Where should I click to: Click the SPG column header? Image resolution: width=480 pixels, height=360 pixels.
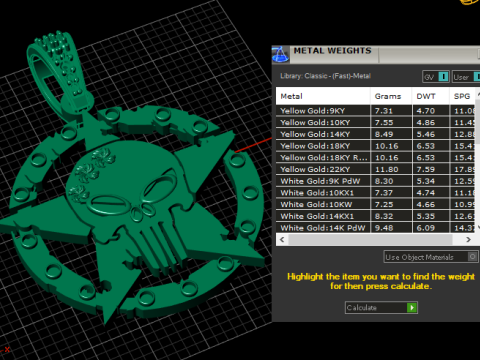[462, 96]
